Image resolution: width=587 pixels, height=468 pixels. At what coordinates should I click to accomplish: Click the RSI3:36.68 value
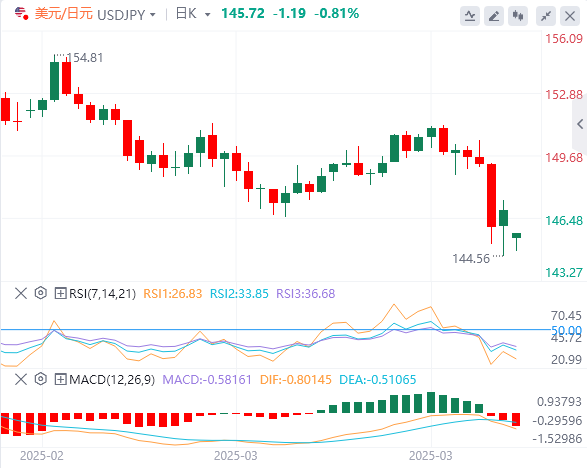tap(305, 294)
